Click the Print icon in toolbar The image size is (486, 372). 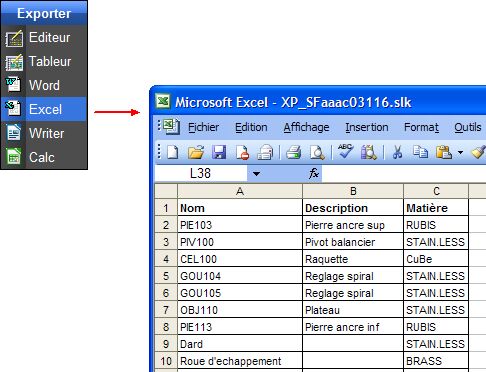(x=294, y=153)
